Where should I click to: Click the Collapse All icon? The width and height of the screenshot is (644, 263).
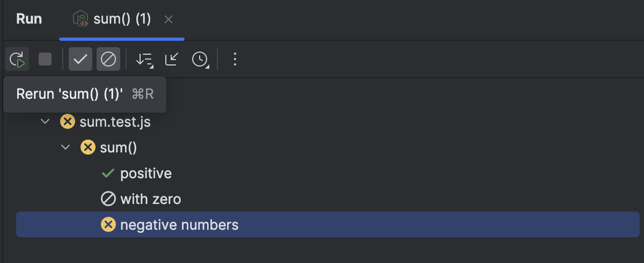[171, 59]
